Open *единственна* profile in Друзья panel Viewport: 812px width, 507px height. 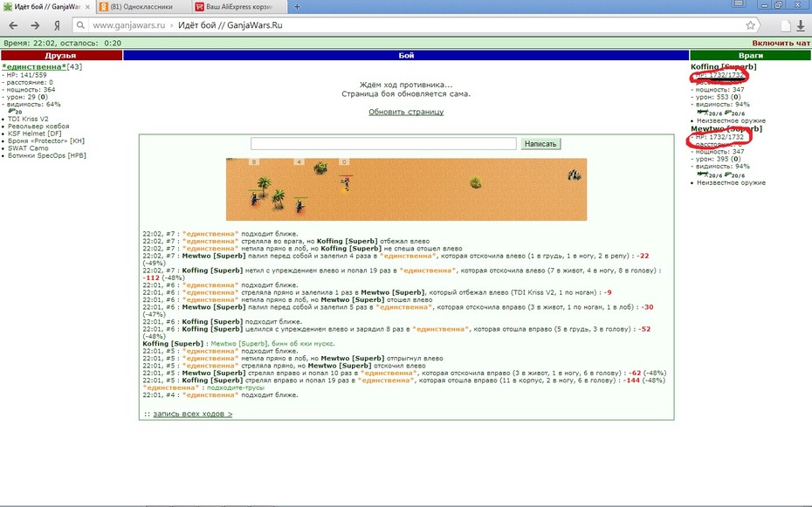click(x=34, y=66)
